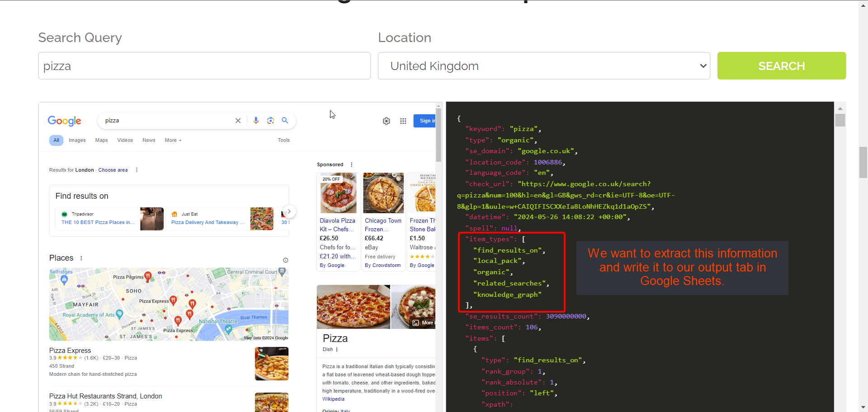Switch to the Images tab
The width and height of the screenshot is (868, 412).
click(77, 140)
